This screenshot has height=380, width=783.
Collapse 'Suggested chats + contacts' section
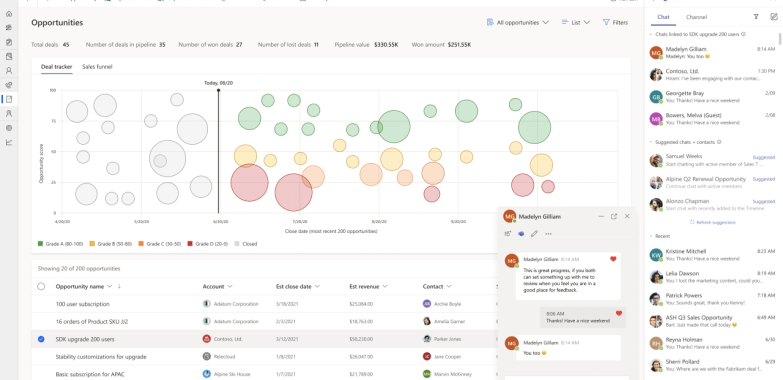651,142
